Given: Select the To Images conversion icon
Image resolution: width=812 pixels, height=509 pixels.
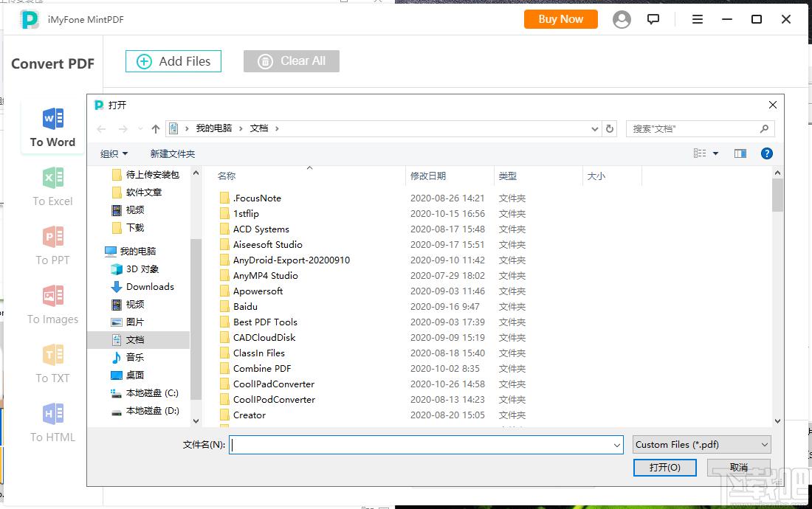Looking at the screenshot, I should click(53, 296).
